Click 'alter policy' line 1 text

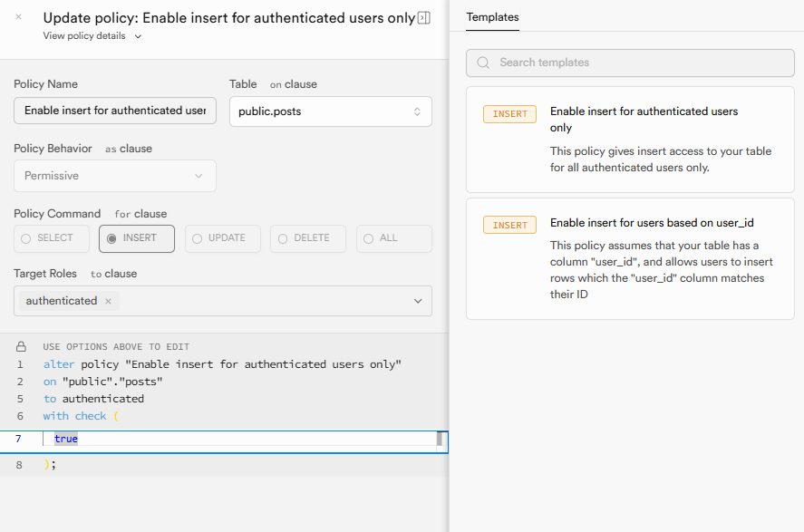(222, 364)
